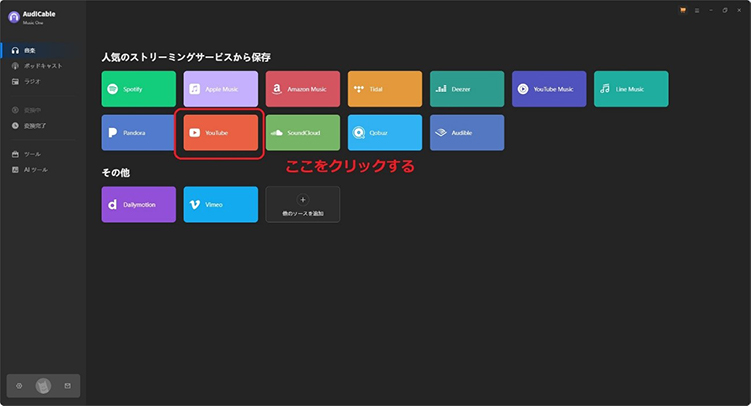This screenshot has width=751, height=406.
Task: Open the SoundCloud service card
Action: tap(303, 133)
